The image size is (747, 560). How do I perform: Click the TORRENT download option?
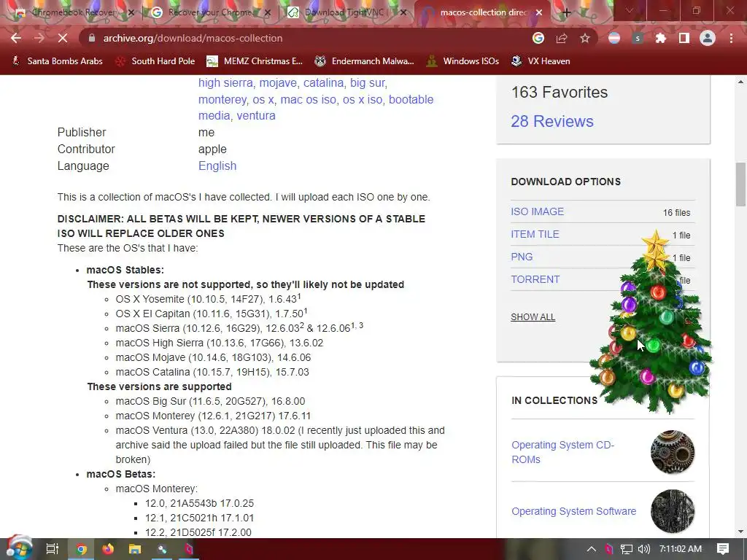click(x=535, y=279)
